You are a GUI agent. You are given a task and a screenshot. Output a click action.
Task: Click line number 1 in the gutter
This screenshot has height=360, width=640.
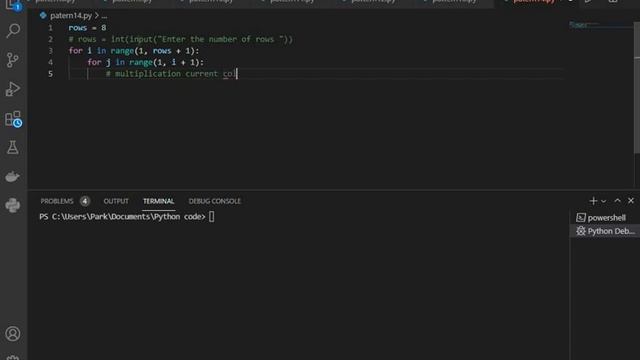pos(50,28)
